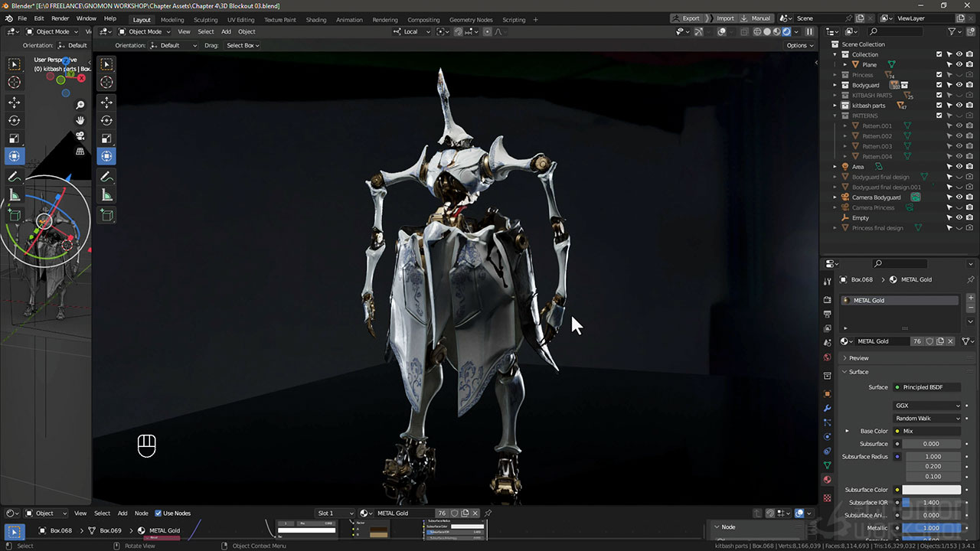Image resolution: width=980 pixels, height=551 pixels.
Task: Select the Add Cube tool in the large viewport toolbar
Action: 106,216
